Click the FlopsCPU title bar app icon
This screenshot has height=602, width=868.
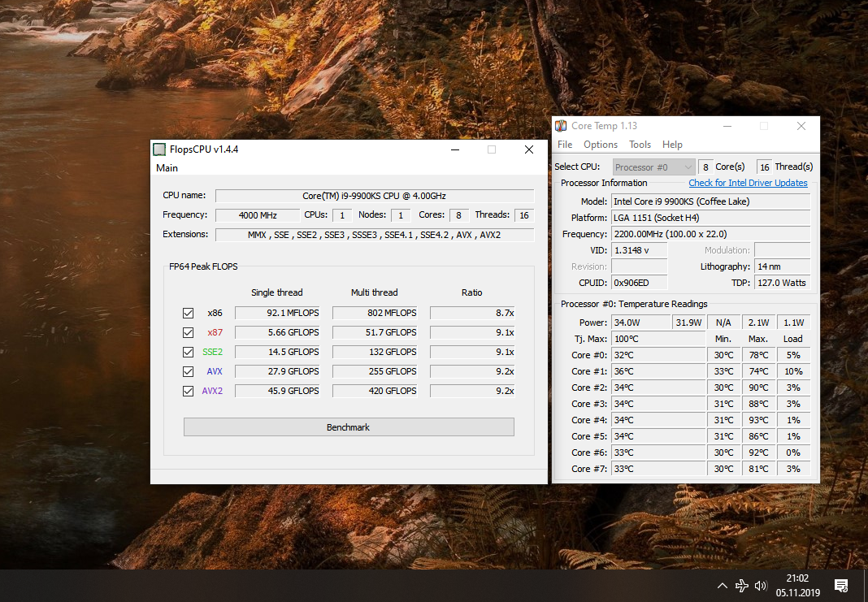tap(159, 149)
